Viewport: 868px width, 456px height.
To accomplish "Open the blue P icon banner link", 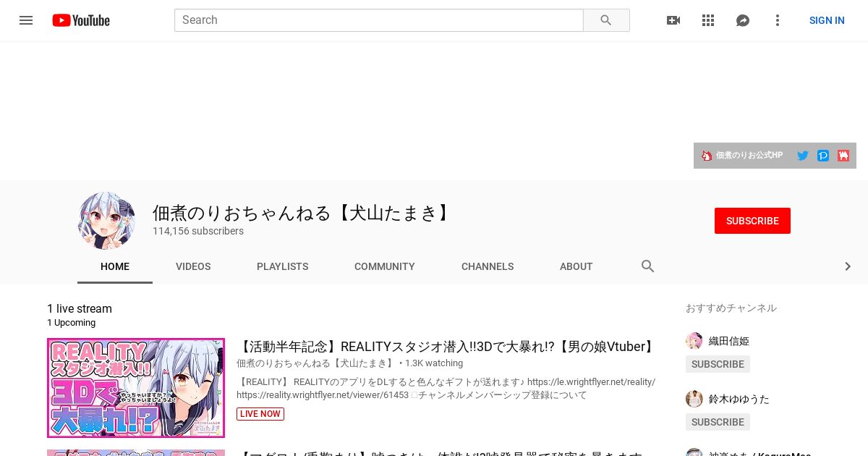I will 823,156.
